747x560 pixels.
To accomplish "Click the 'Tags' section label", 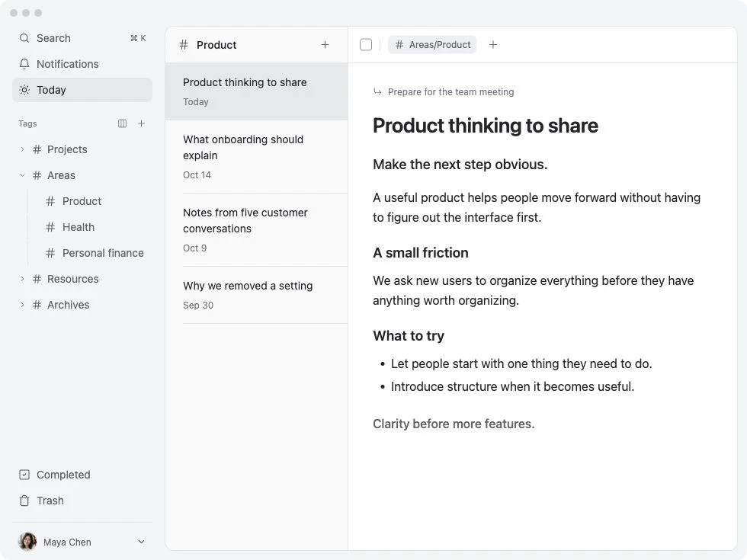I will coord(27,123).
